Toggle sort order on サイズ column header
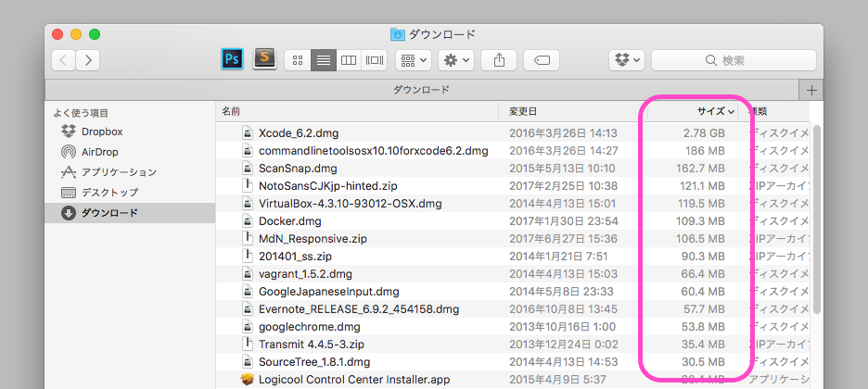This screenshot has width=868, height=389. tap(693, 111)
